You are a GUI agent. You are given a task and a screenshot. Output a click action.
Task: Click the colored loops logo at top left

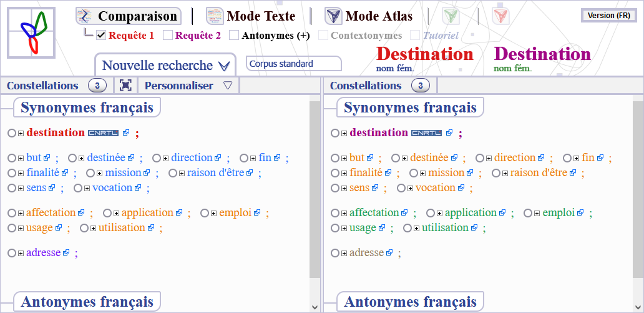tap(31, 32)
